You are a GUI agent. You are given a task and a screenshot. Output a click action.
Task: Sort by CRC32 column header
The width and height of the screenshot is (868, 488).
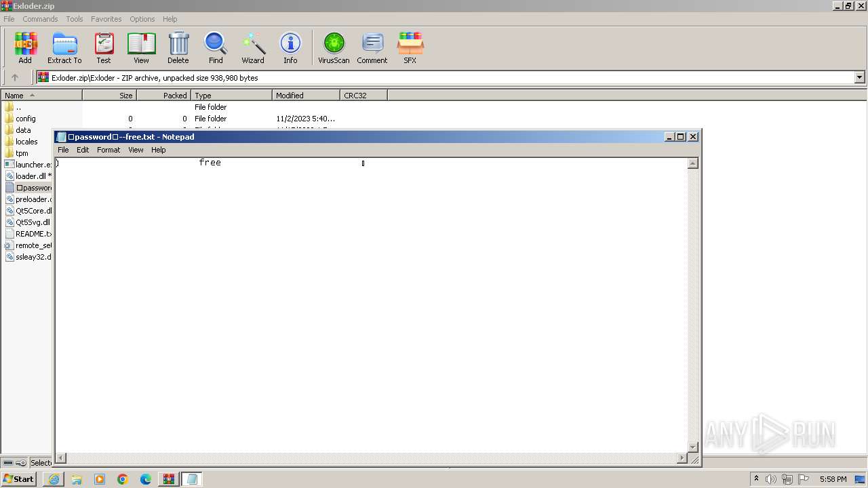(363, 96)
